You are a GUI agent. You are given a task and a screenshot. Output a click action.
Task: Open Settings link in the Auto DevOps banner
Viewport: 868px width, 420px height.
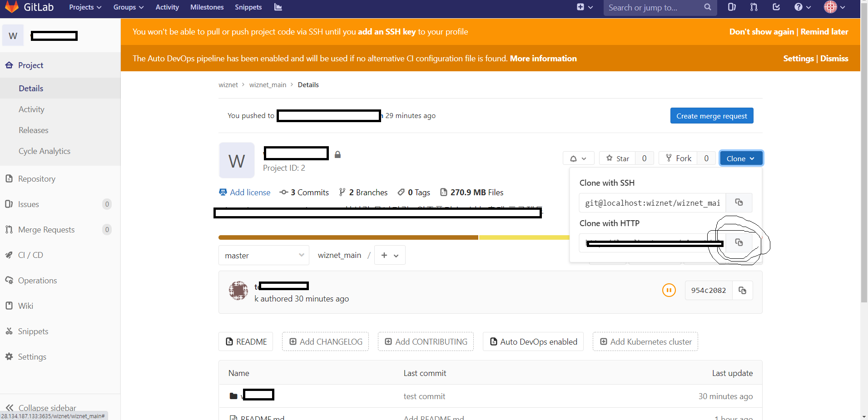(x=799, y=59)
